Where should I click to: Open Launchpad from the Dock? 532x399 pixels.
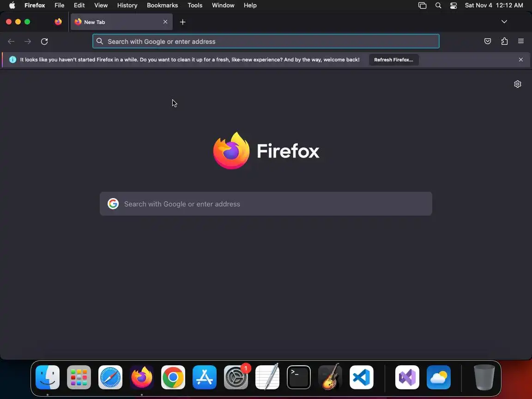pos(79,377)
